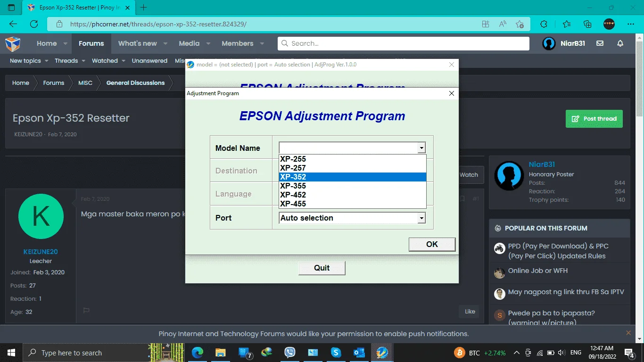Open the Windows Start menu
The width and height of the screenshot is (644, 362).
[11, 353]
